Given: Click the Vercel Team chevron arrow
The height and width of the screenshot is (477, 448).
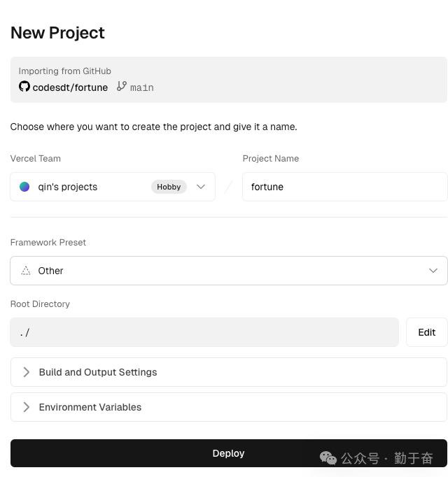Looking at the screenshot, I should 201,187.
